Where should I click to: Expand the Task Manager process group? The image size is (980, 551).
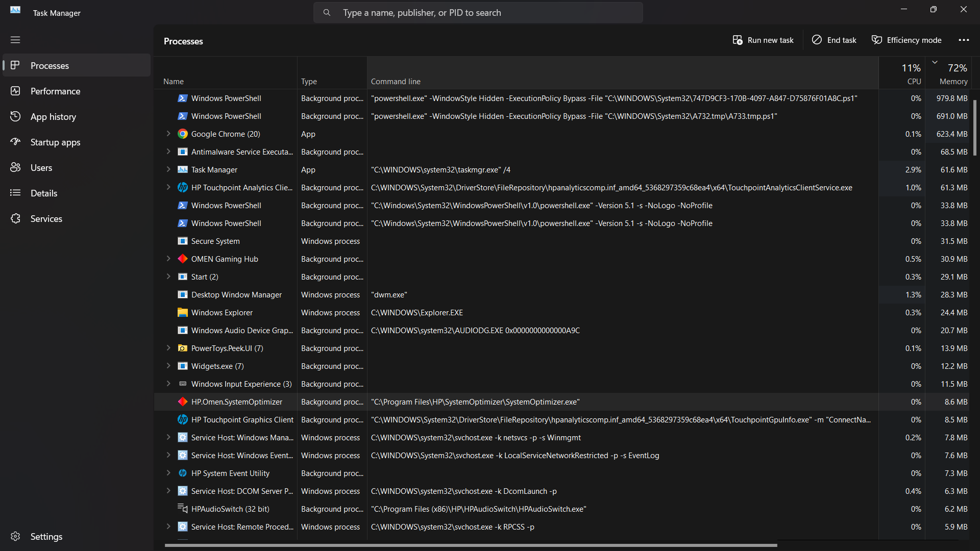(x=168, y=169)
